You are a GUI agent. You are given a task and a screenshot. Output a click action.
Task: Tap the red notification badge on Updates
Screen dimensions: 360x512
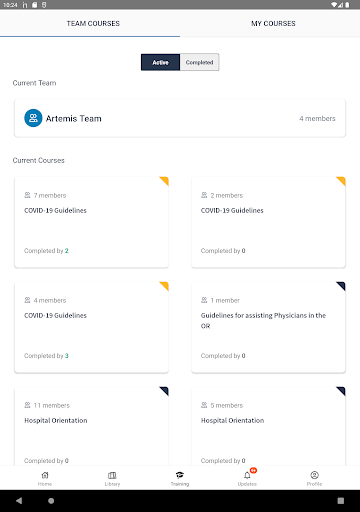[253, 470]
